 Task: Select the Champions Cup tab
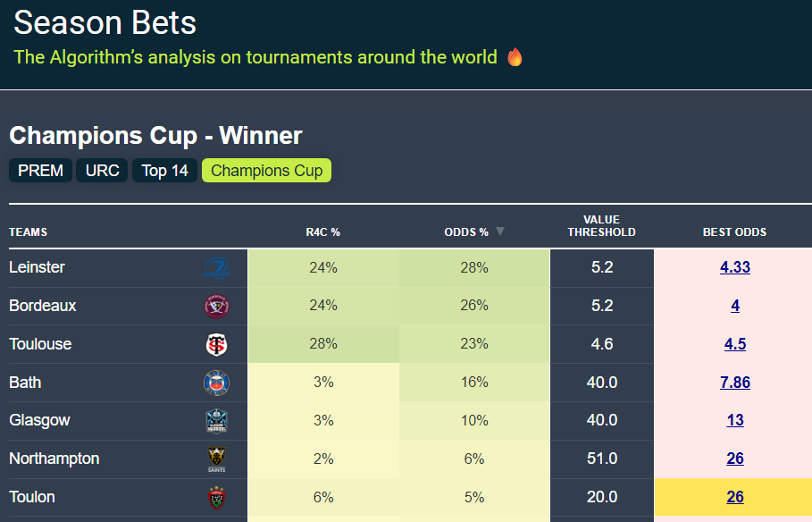(x=266, y=171)
